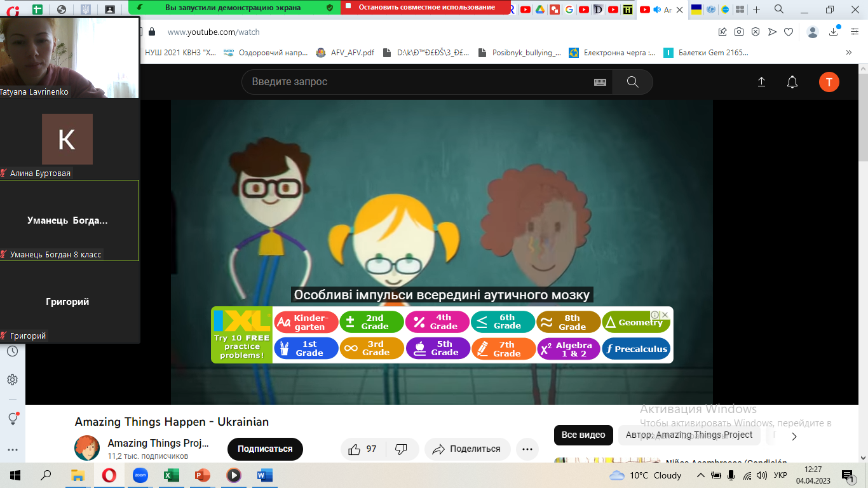Open Zoom from the taskbar
This screenshot has height=488, width=868.
click(140, 475)
